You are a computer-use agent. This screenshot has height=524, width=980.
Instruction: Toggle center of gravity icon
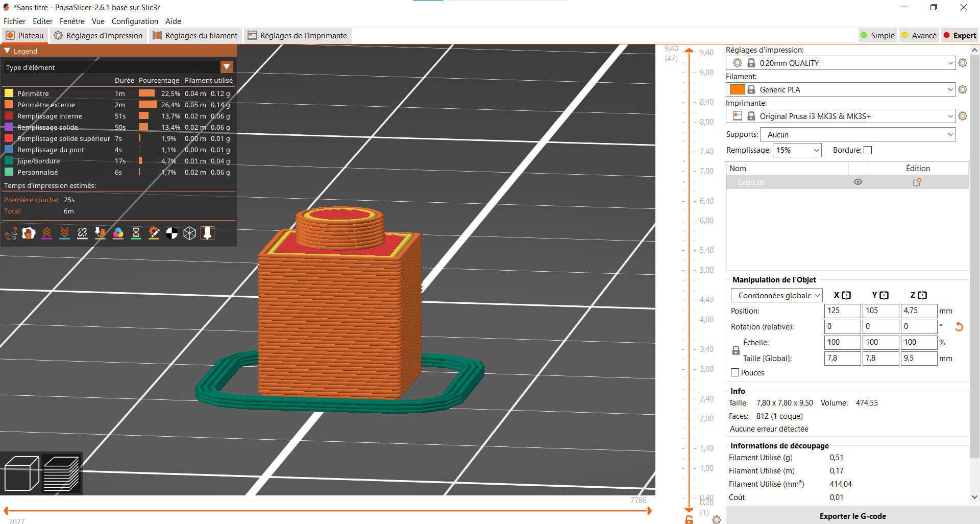coord(171,233)
